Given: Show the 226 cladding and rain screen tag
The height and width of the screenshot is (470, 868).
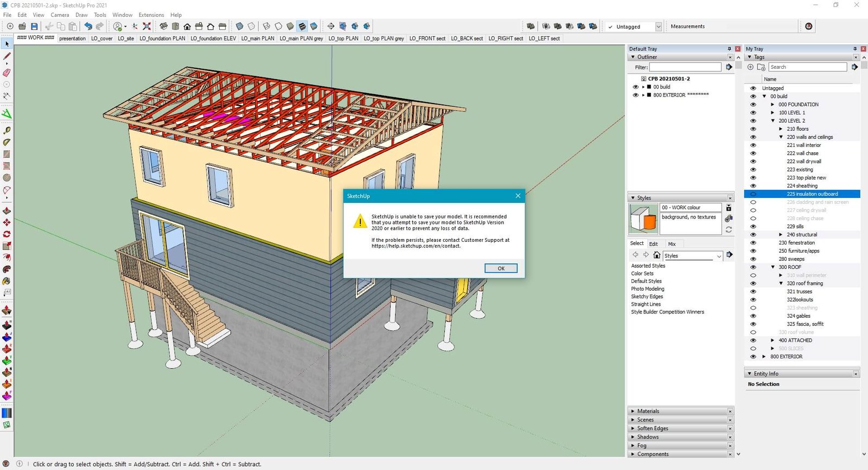Looking at the screenshot, I should [753, 202].
